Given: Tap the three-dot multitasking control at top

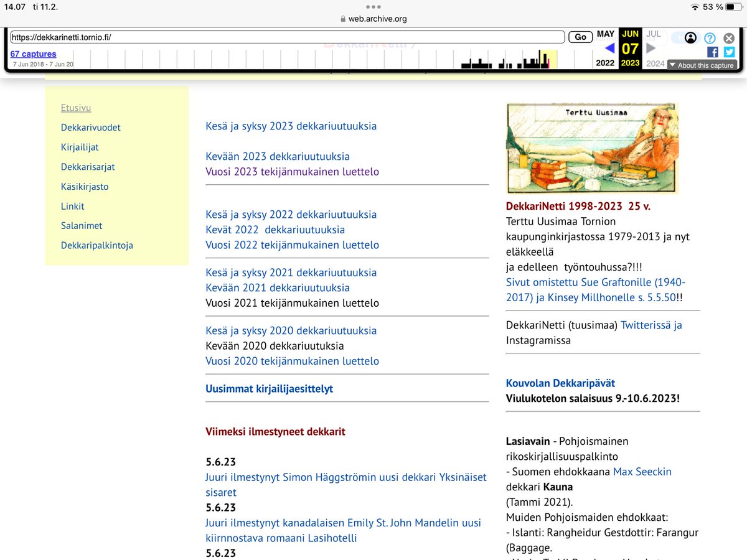Looking at the screenshot, I should [374, 7].
